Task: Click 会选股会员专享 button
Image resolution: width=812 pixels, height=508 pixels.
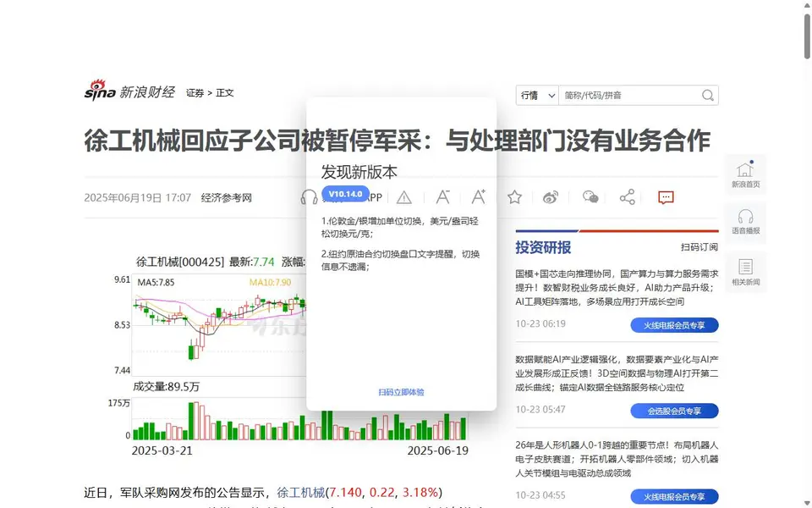Action: click(674, 411)
